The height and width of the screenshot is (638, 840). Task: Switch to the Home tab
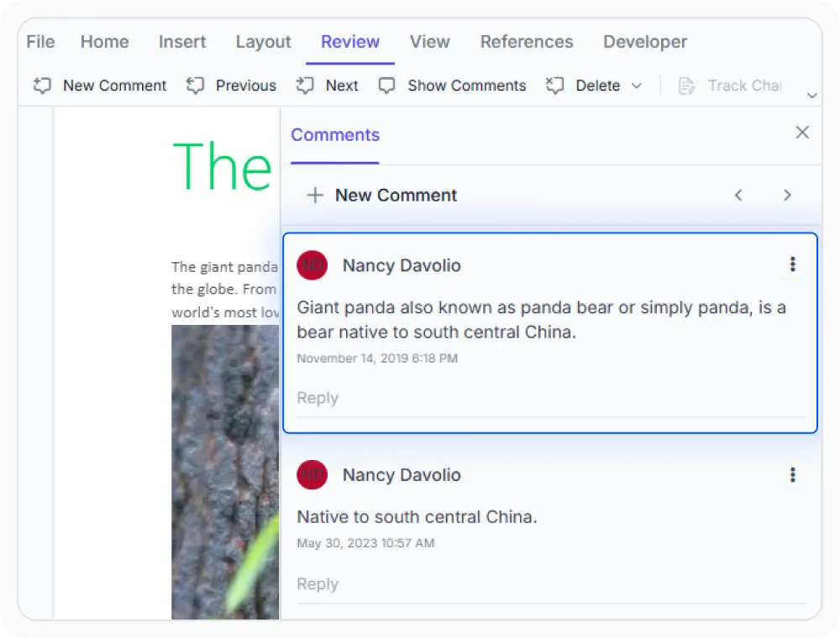[104, 42]
